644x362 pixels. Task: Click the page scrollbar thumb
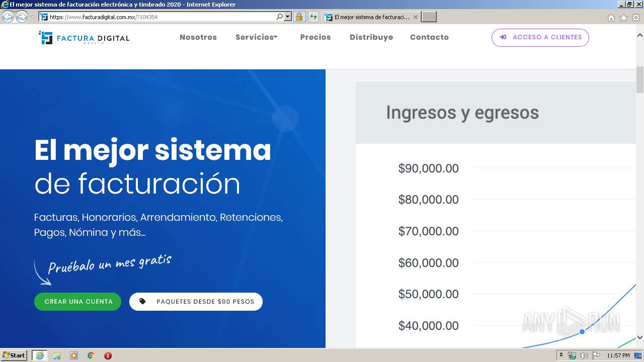[640, 79]
